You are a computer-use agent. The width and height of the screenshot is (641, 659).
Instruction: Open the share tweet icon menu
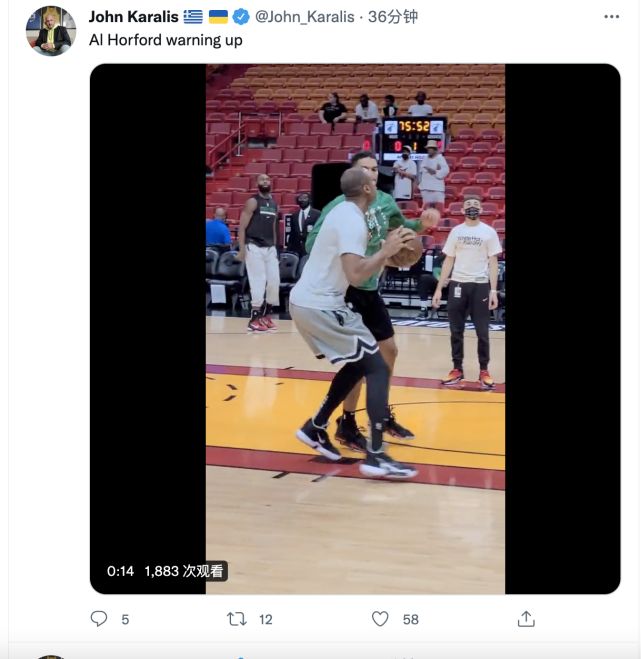[526, 619]
